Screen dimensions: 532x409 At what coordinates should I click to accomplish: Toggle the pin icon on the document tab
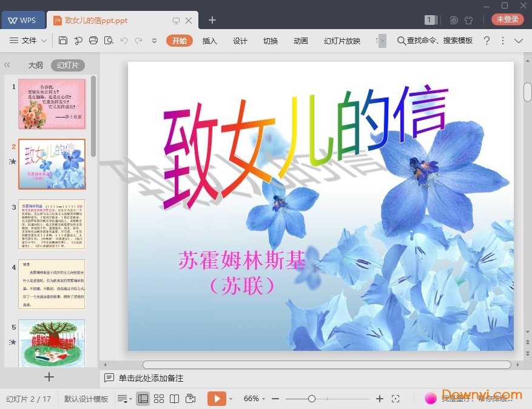coord(175,19)
